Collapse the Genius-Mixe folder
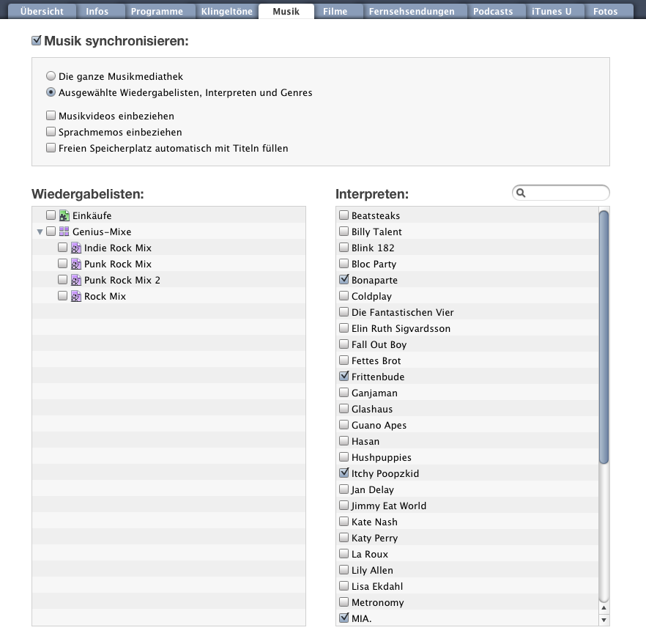646x644 pixels. (40, 232)
